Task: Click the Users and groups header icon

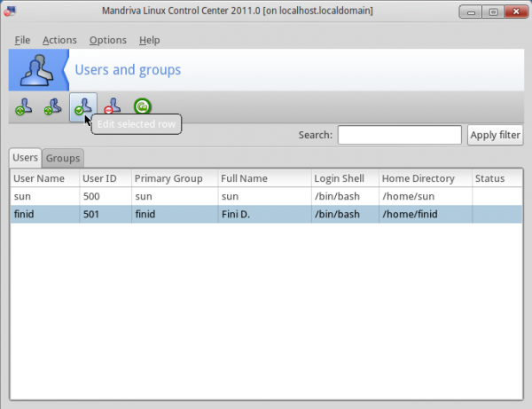Action: click(36, 70)
